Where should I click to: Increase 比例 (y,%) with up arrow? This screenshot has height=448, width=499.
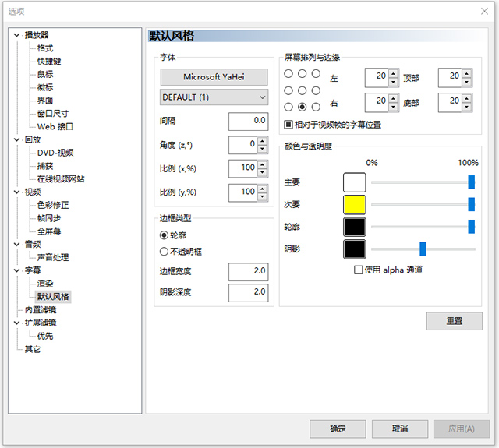click(x=262, y=189)
